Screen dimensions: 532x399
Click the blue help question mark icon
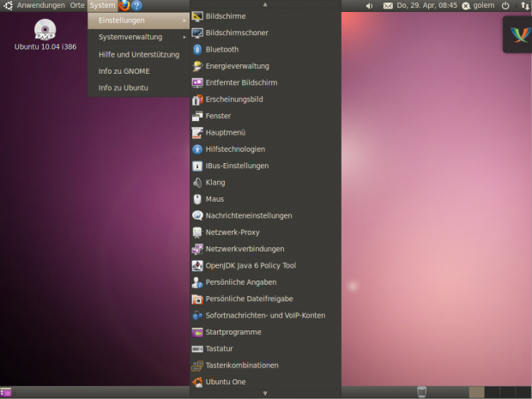(x=136, y=5)
